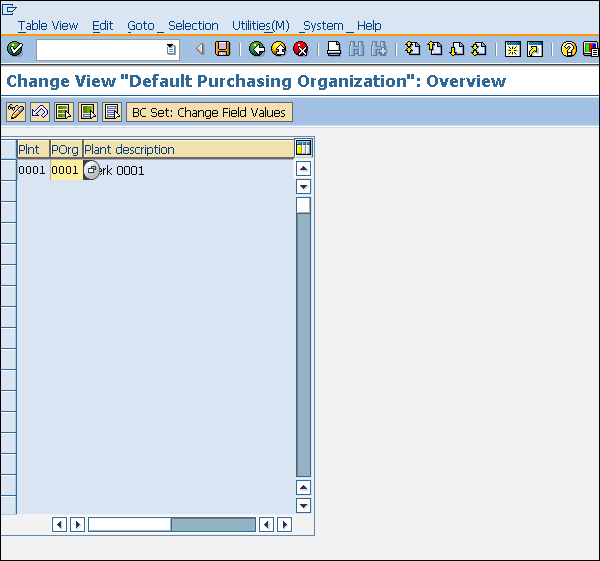Click the red Cancel icon
The image size is (600, 561).
pyautogui.click(x=301, y=49)
